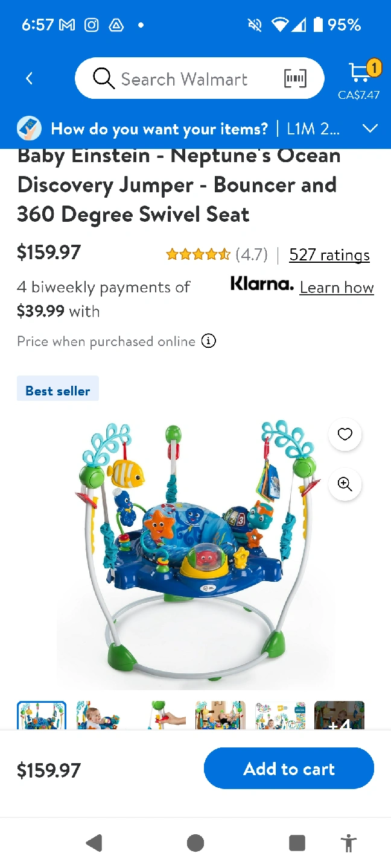Screen dimensions: 391x868
Task: Tap the back arrow icon
Action: (x=29, y=78)
